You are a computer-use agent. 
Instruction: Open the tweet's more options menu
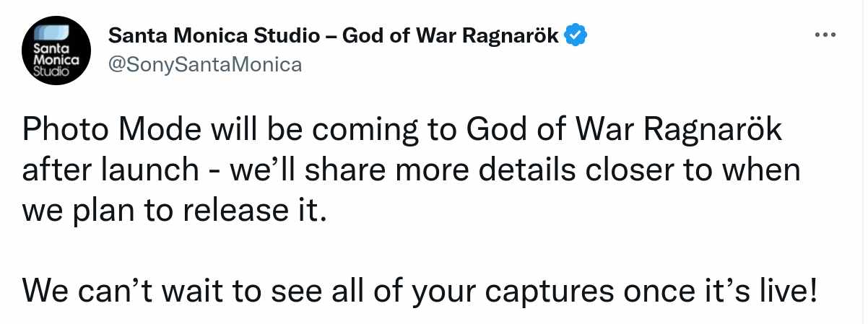825,35
